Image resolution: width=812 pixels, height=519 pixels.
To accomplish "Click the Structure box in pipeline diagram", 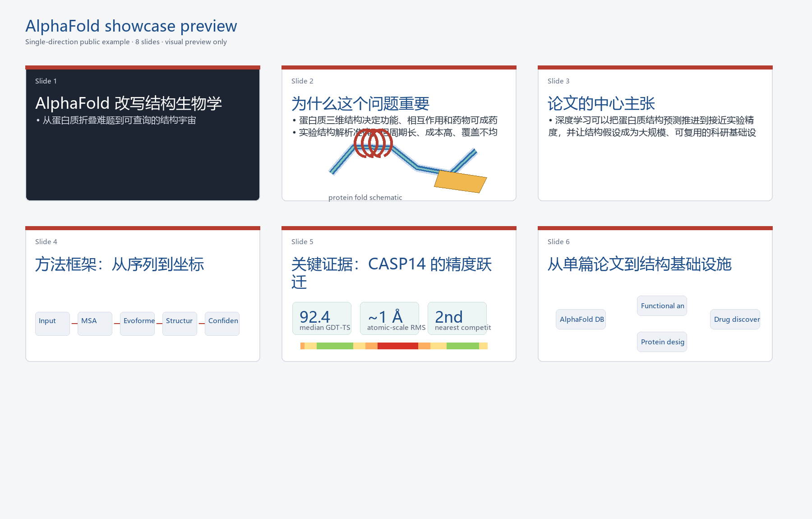I will [x=180, y=324].
